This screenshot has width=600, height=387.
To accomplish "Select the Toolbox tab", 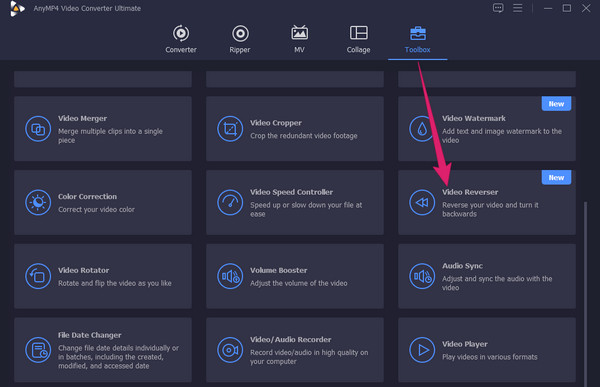I will coord(417,39).
